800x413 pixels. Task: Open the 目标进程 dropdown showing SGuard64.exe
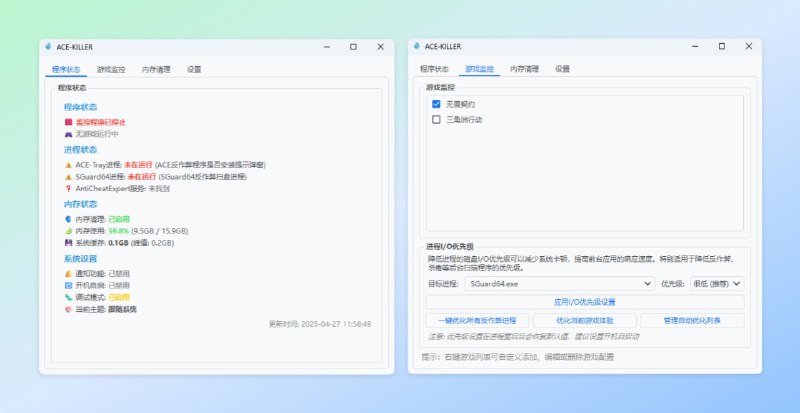pos(560,284)
